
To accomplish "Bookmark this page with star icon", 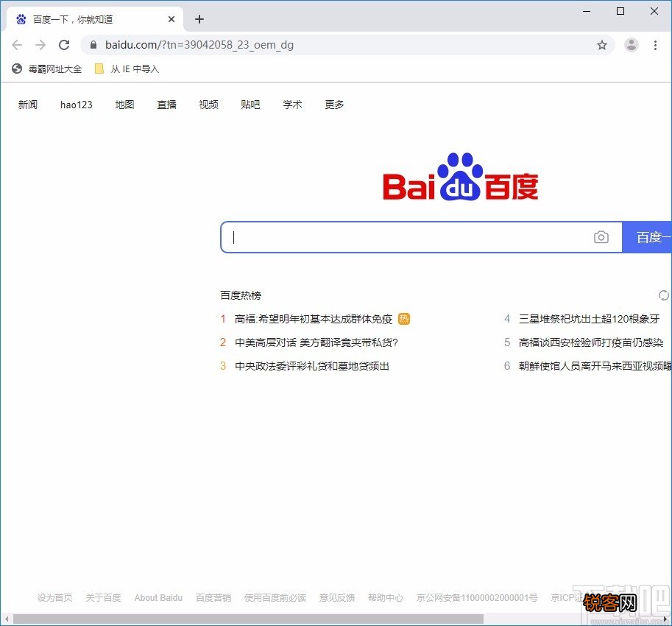I will coord(602,45).
